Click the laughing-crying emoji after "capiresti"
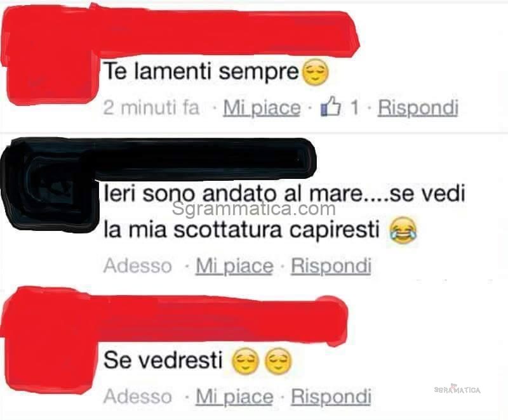508x420 pixels. tap(403, 230)
